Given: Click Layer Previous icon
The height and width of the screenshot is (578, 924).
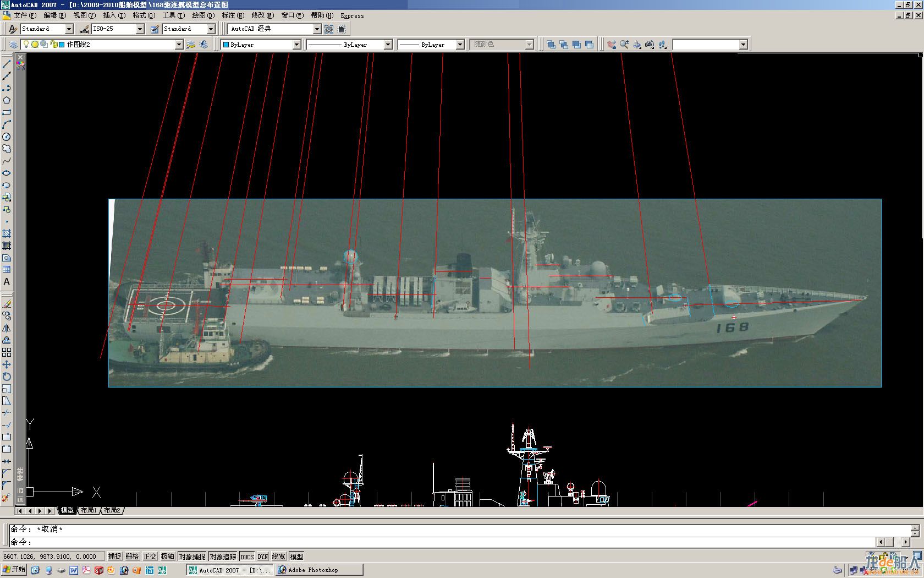Looking at the screenshot, I should (204, 45).
